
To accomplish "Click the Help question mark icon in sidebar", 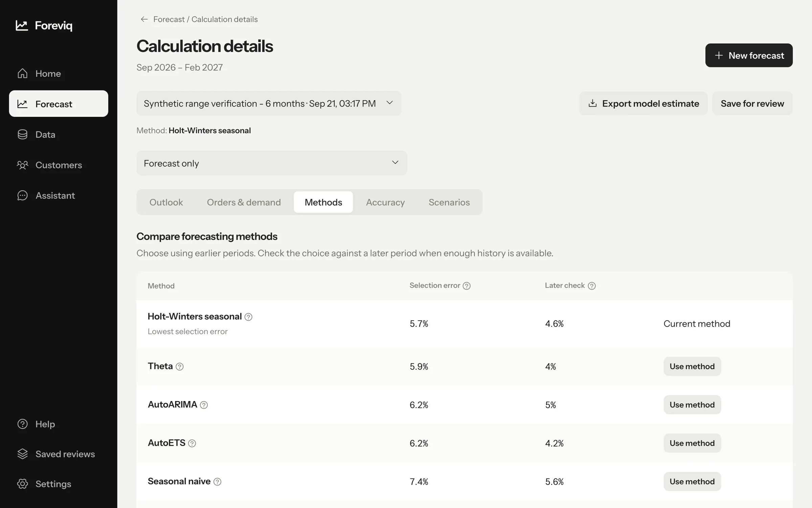I will (22, 424).
